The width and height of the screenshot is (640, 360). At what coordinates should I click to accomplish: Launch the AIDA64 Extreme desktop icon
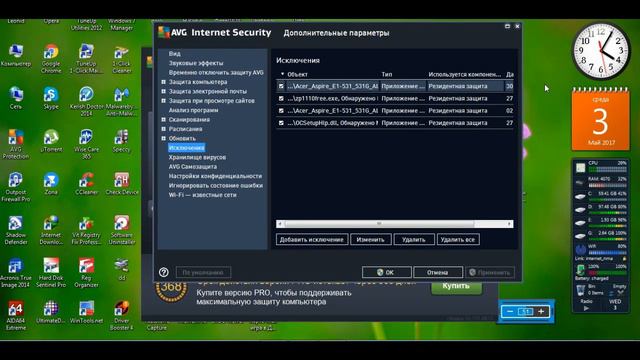pos(16,316)
